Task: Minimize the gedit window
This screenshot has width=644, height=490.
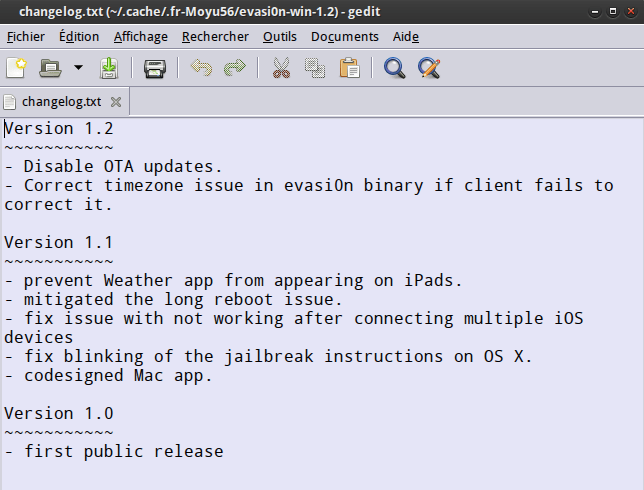Action: tap(595, 12)
